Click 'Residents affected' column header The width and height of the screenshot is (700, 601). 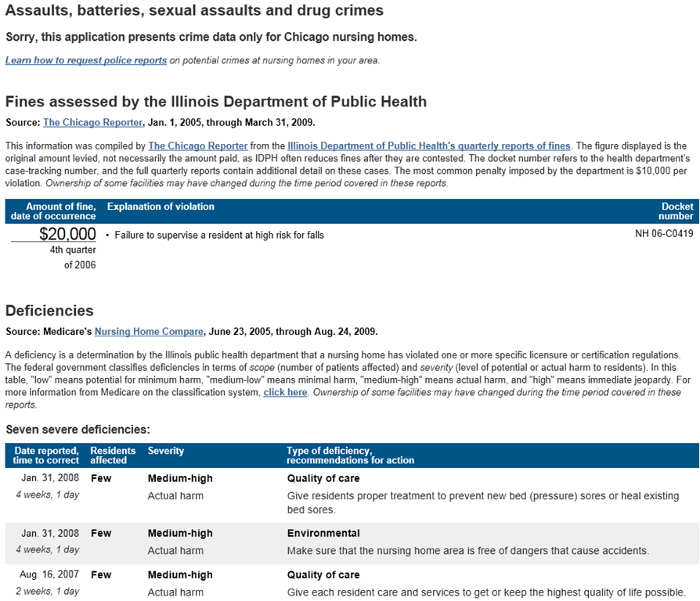coord(113,455)
